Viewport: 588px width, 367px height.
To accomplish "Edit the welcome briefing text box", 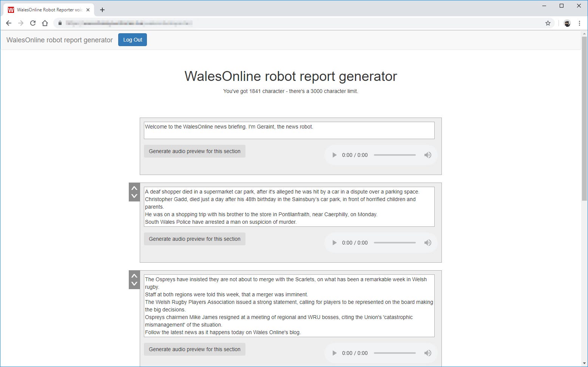I will coord(289,130).
